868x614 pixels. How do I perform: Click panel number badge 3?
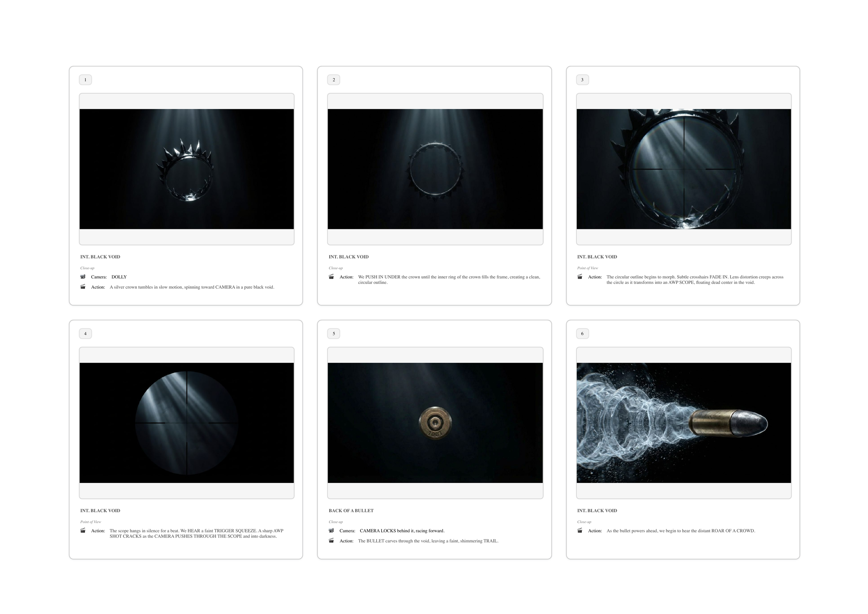tap(583, 80)
